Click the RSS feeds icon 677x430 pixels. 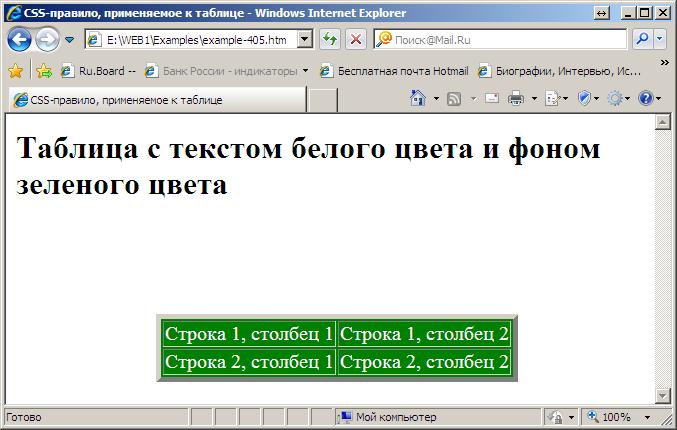(x=454, y=99)
